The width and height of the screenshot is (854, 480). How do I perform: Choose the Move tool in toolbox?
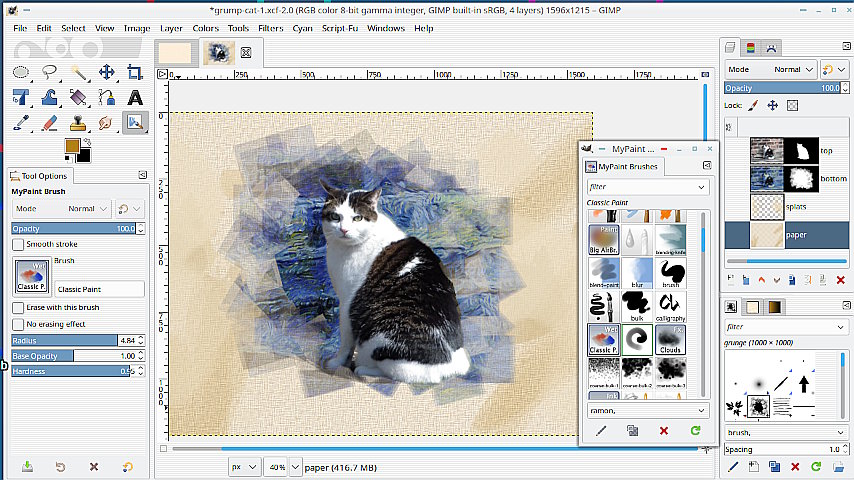(106, 72)
